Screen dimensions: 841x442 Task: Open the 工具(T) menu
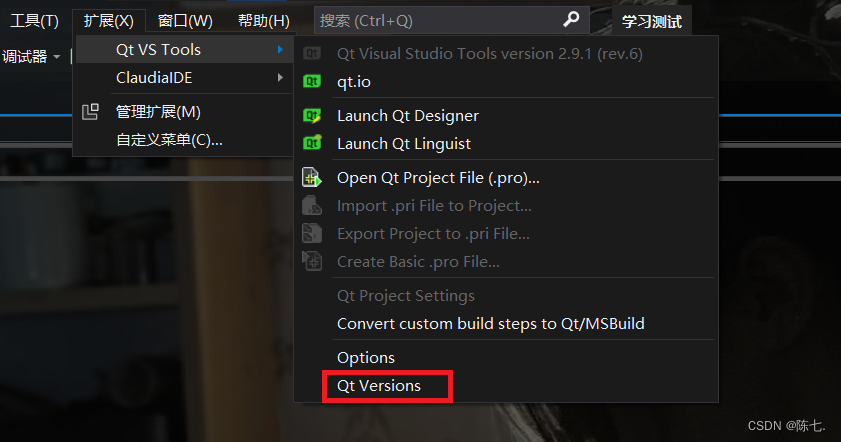34,21
